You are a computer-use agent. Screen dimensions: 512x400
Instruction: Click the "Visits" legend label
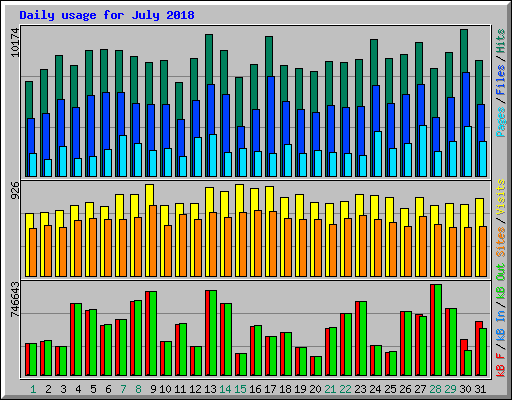point(501,197)
